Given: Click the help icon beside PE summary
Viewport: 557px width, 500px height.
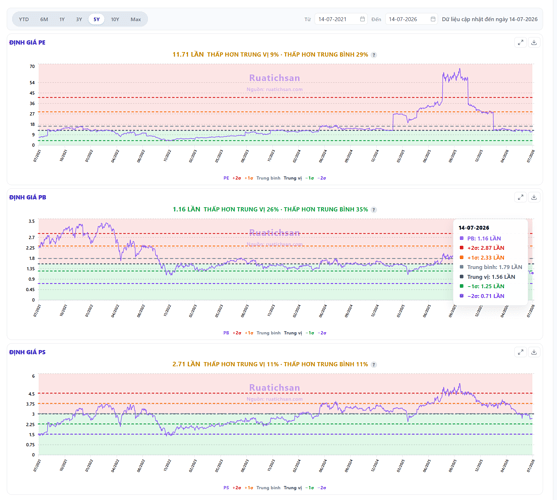Looking at the screenshot, I should (x=373, y=55).
